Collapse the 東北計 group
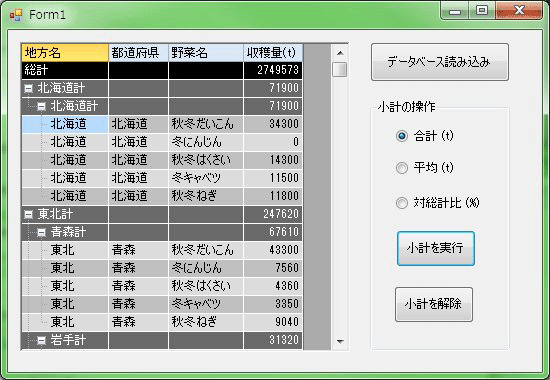 [x=28, y=214]
